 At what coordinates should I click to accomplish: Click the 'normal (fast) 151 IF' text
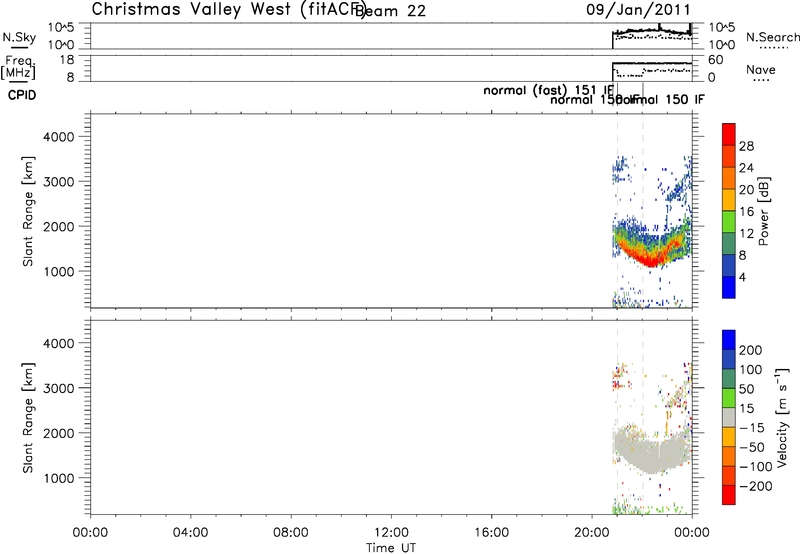click(x=548, y=90)
